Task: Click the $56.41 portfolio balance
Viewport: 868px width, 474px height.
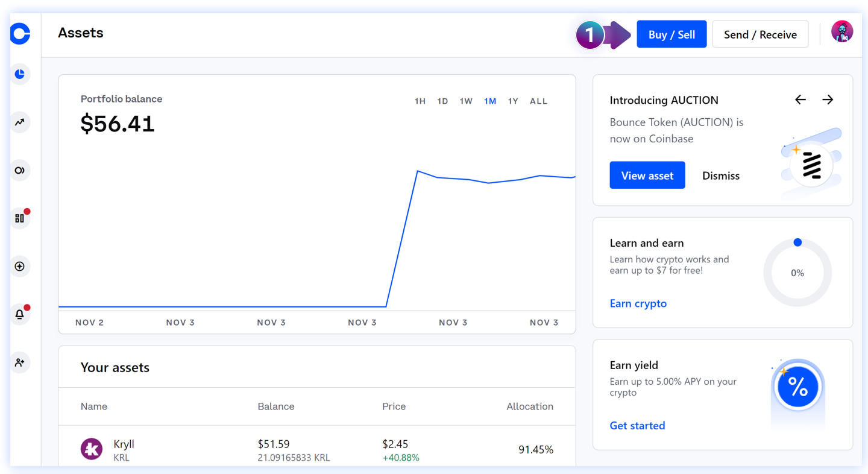Action: tap(118, 124)
